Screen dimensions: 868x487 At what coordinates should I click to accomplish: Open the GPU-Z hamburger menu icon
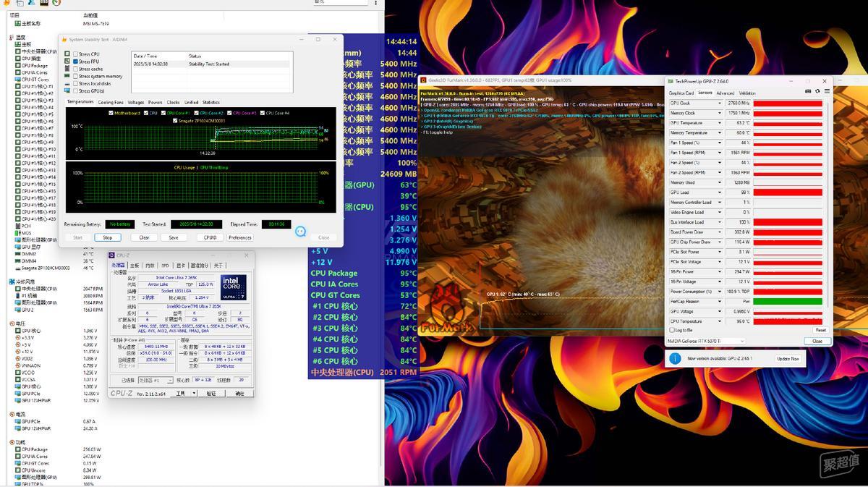point(826,92)
